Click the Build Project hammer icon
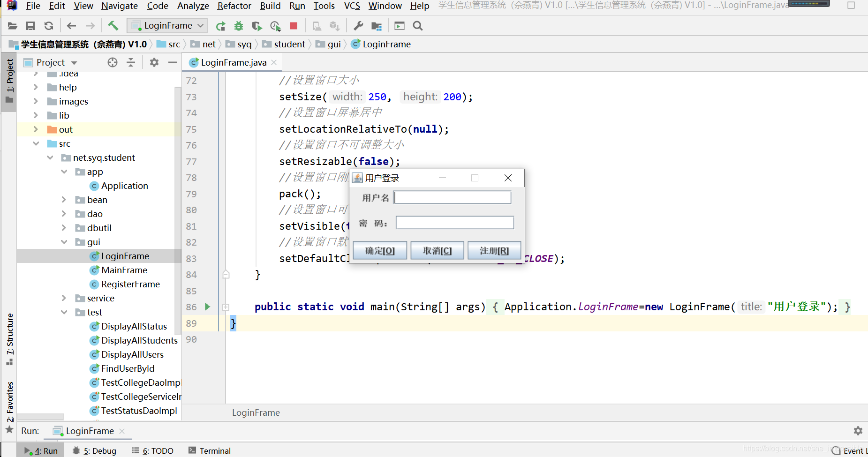Viewport: 868px width, 457px height. click(113, 26)
